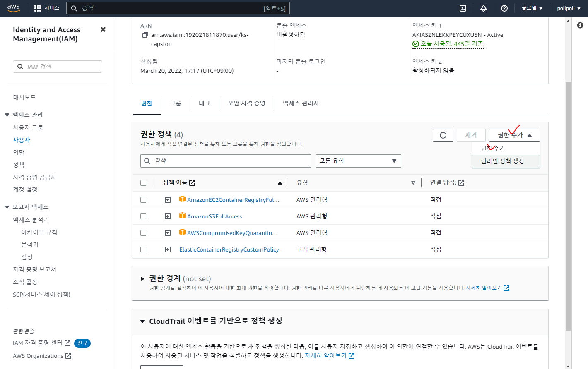Open CloudShell terminal icon in top bar
588x369 pixels.
[x=463, y=8]
